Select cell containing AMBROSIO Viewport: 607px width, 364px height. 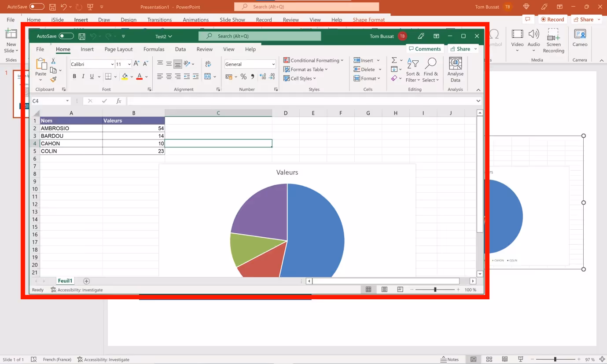click(x=71, y=129)
